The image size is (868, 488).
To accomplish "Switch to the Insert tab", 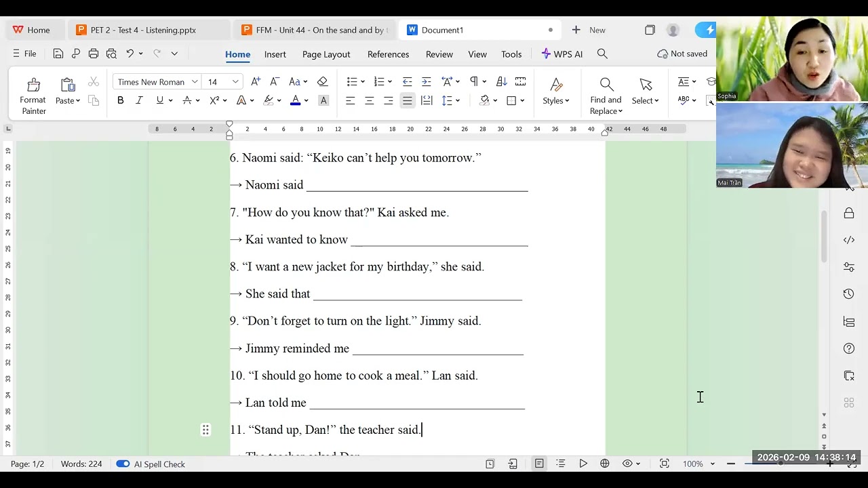I will (x=275, y=54).
